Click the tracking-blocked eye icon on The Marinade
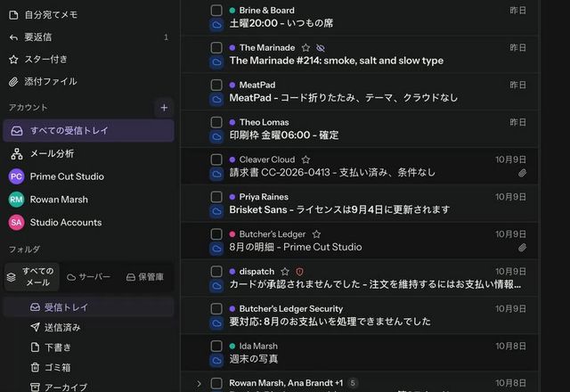 (x=321, y=47)
